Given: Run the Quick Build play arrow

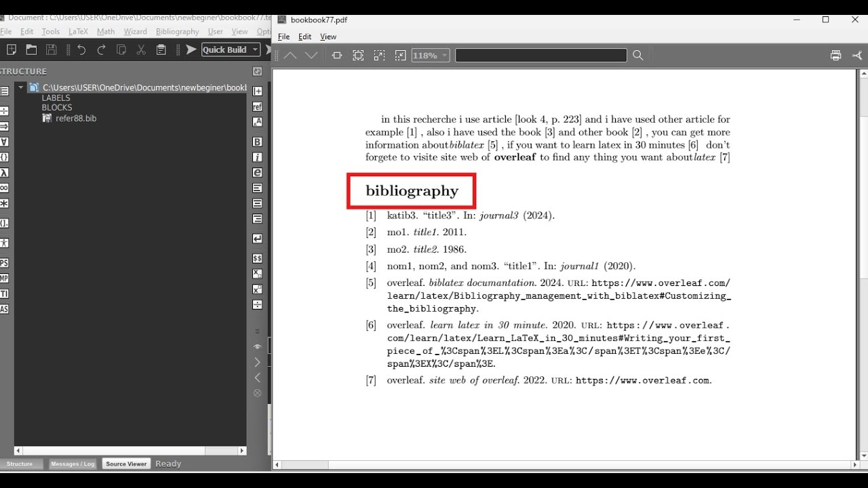Looking at the screenshot, I should [x=191, y=49].
